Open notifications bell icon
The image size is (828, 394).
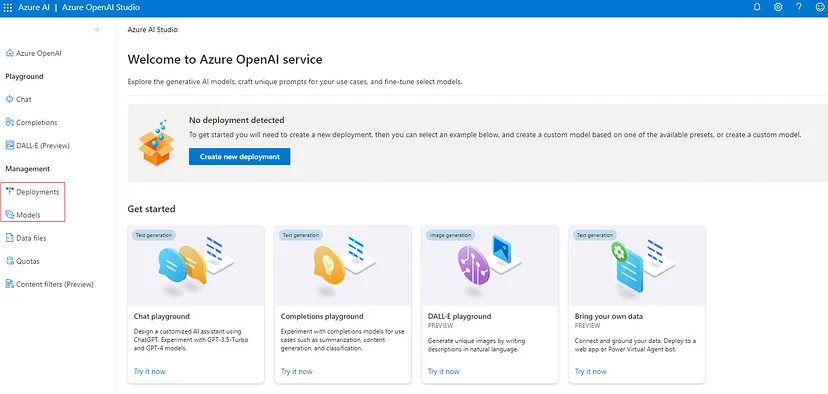click(x=757, y=7)
